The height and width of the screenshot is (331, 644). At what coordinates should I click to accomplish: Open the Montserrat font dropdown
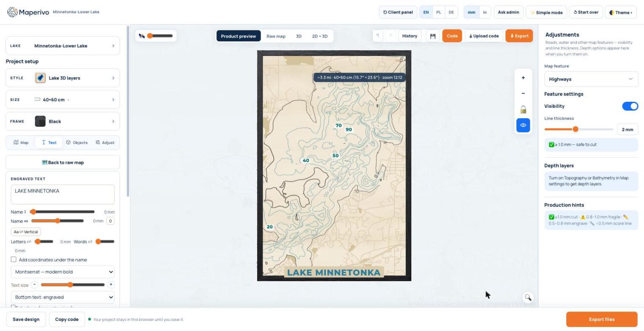[62, 272]
